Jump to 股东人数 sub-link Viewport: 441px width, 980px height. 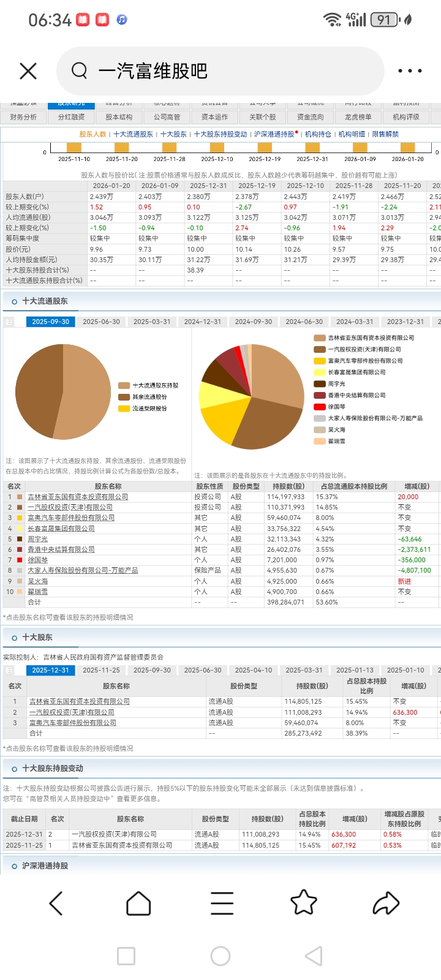pyautogui.click(x=92, y=134)
